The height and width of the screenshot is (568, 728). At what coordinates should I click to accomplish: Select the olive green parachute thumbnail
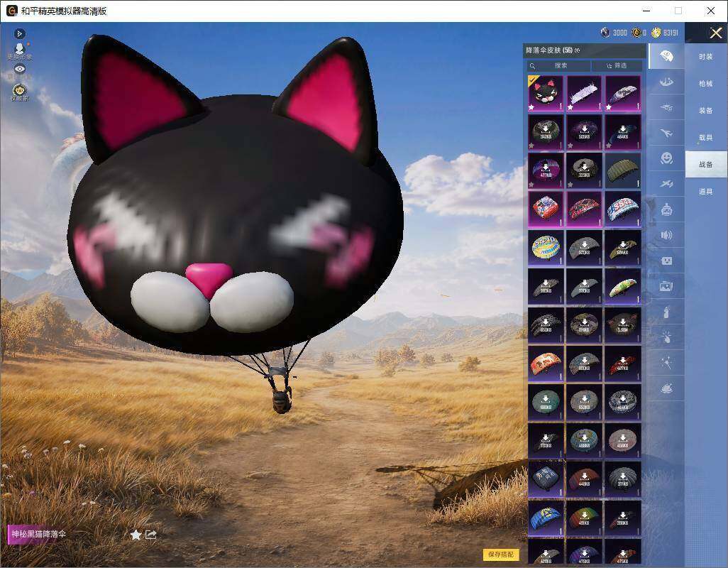[x=622, y=170]
